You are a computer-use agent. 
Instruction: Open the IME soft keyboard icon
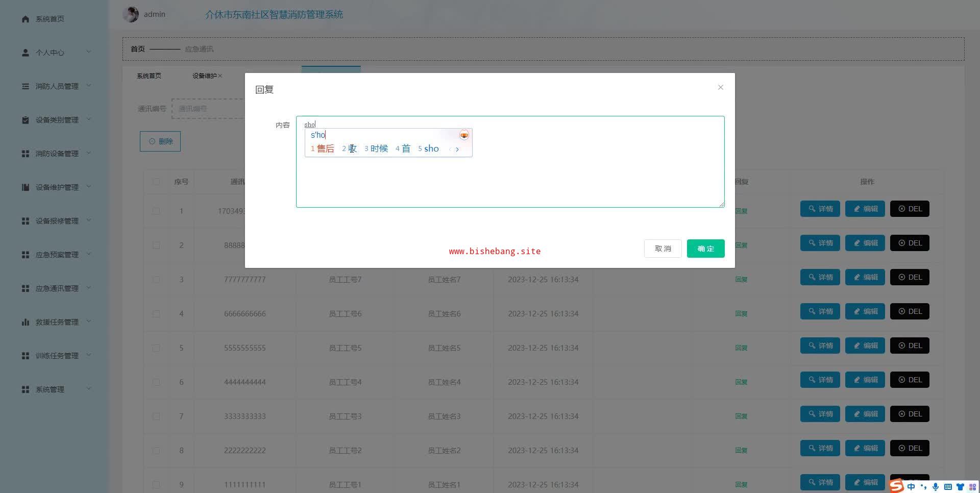pyautogui.click(x=948, y=487)
